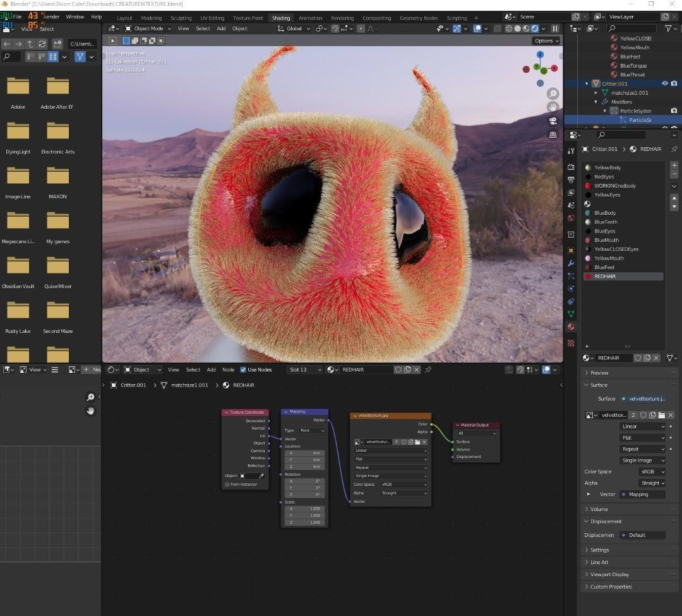Open the Modifiers properties tab wrench icon
The width and height of the screenshot is (682, 616).
(x=571, y=263)
